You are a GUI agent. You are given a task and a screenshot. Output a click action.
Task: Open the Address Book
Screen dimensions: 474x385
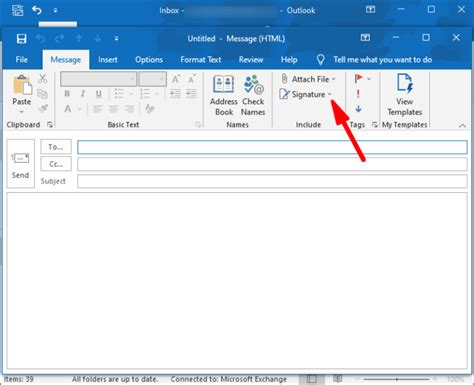coord(224,96)
